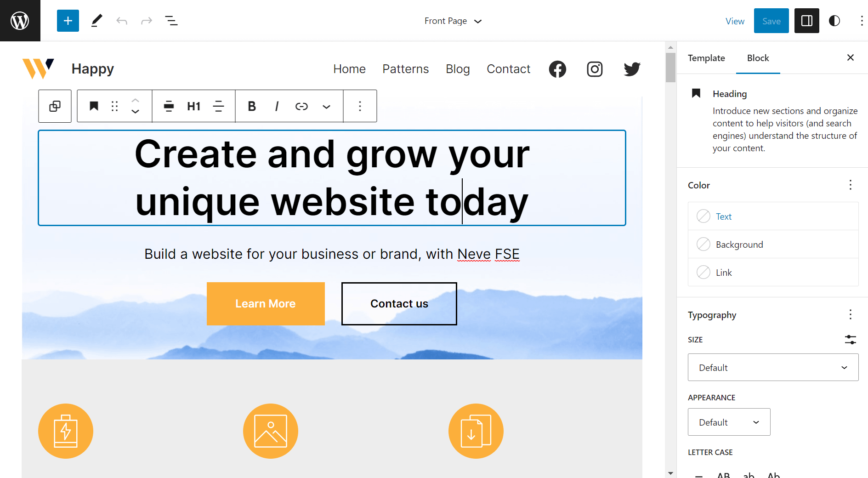868x478 pixels.
Task: Click the Contact navigation item
Action: 508,69
